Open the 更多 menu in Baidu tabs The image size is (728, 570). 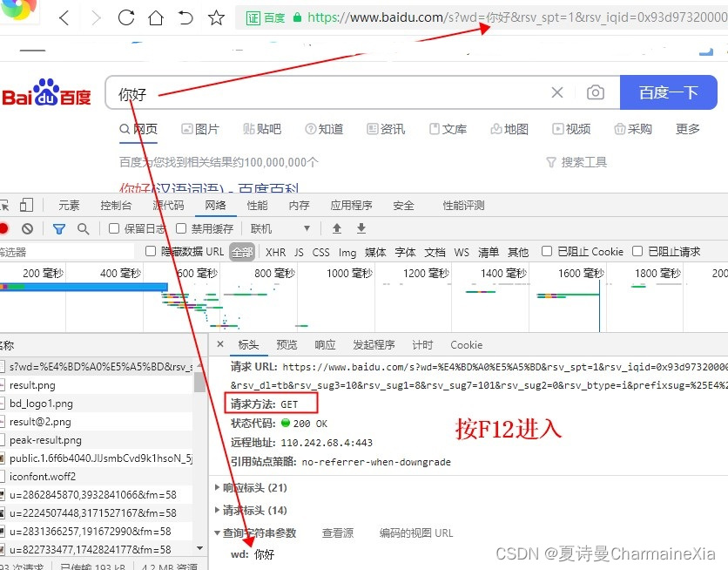[688, 129]
